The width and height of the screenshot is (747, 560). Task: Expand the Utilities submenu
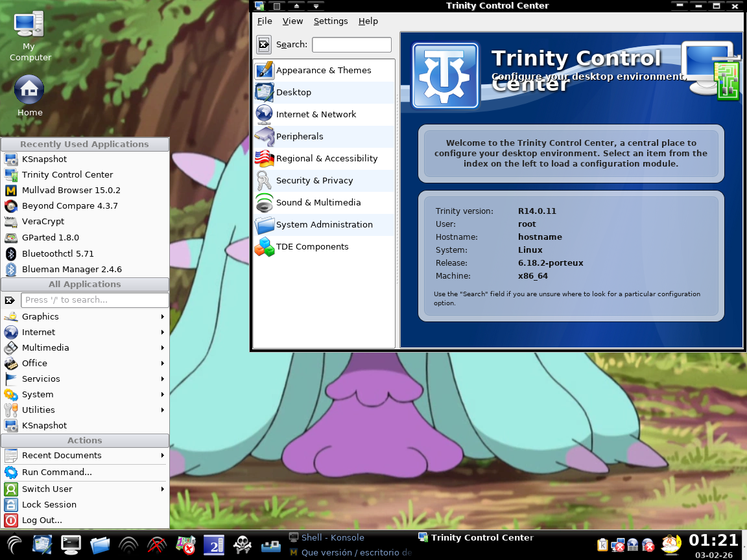tap(85, 410)
